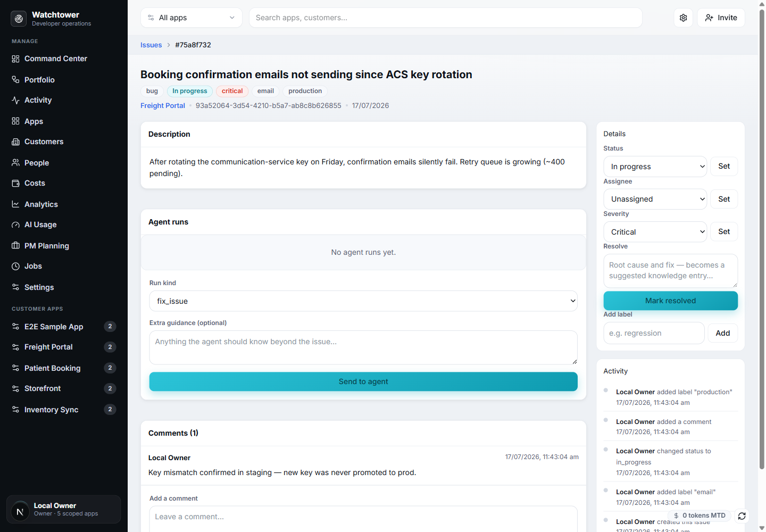Click the issue UUID text
This screenshot has width=766, height=532.
click(269, 106)
